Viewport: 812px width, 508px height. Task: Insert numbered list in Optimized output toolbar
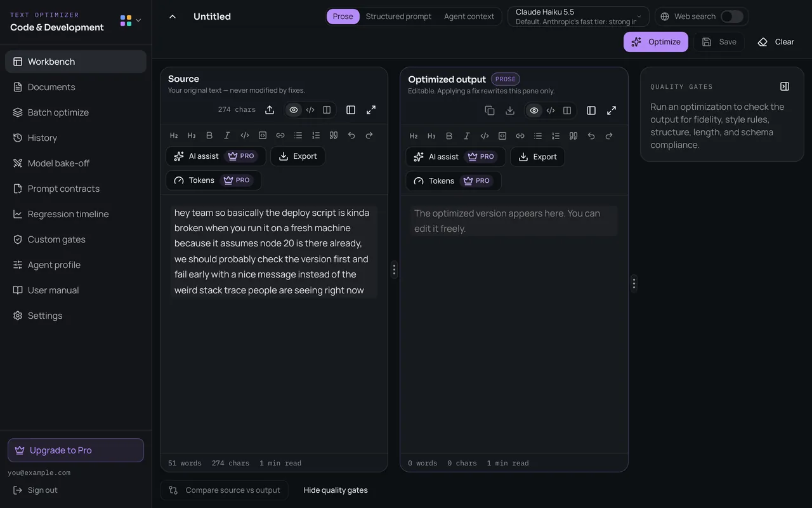click(556, 136)
